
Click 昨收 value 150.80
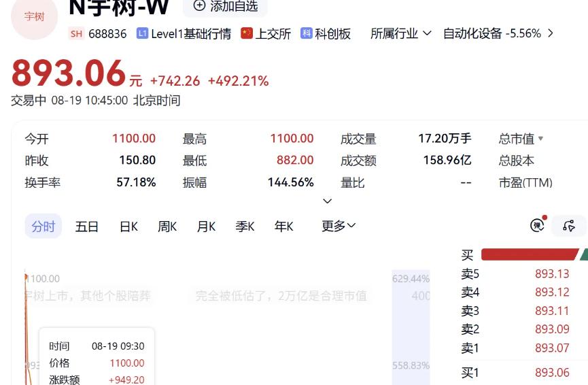pyautogui.click(x=137, y=161)
